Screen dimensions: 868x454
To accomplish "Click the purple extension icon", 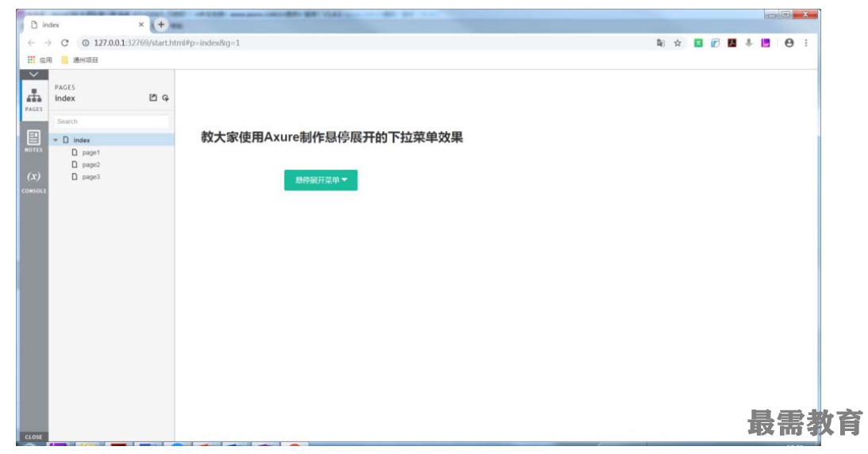I will [x=766, y=43].
